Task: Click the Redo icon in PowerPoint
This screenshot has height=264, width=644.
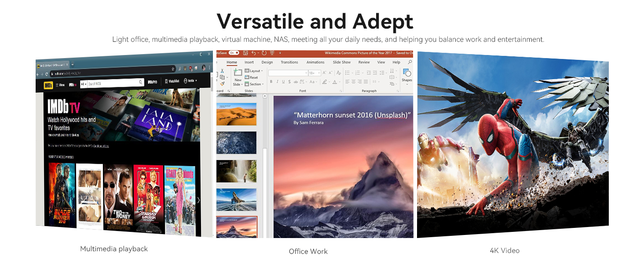Action: point(264,53)
